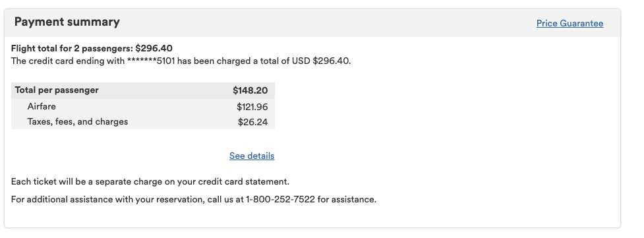Select the Taxes, fees, and charges label
Viewport: 644px width, 238px height.
pyautogui.click(x=78, y=122)
